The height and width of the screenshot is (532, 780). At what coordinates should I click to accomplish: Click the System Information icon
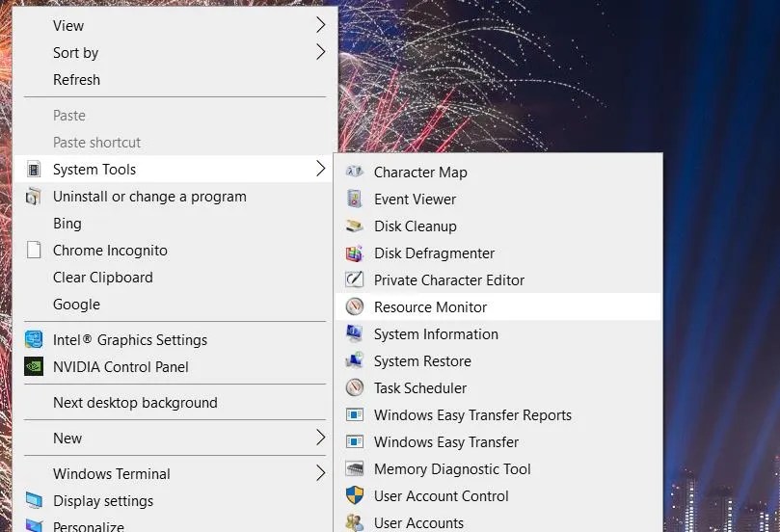click(355, 333)
